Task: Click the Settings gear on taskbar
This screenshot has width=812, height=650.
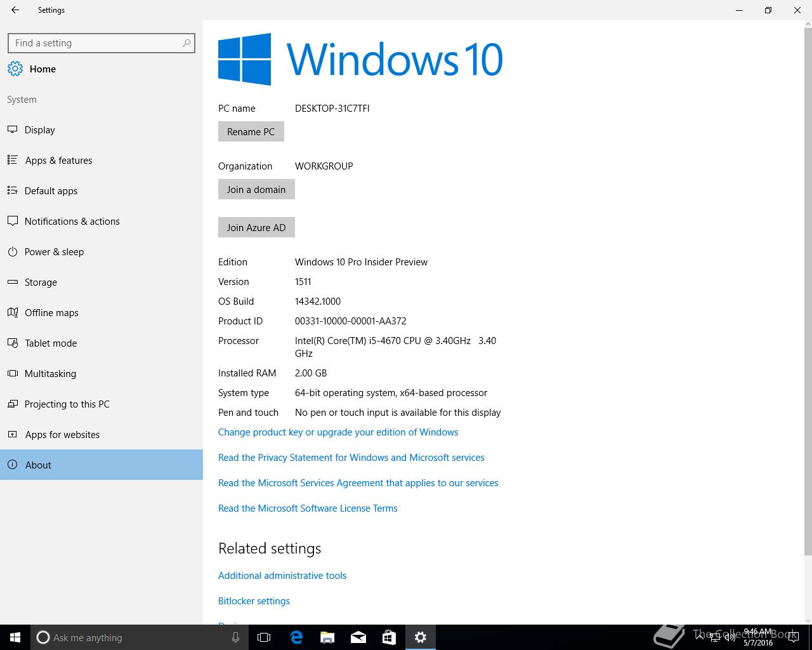Action: (x=421, y=637)
